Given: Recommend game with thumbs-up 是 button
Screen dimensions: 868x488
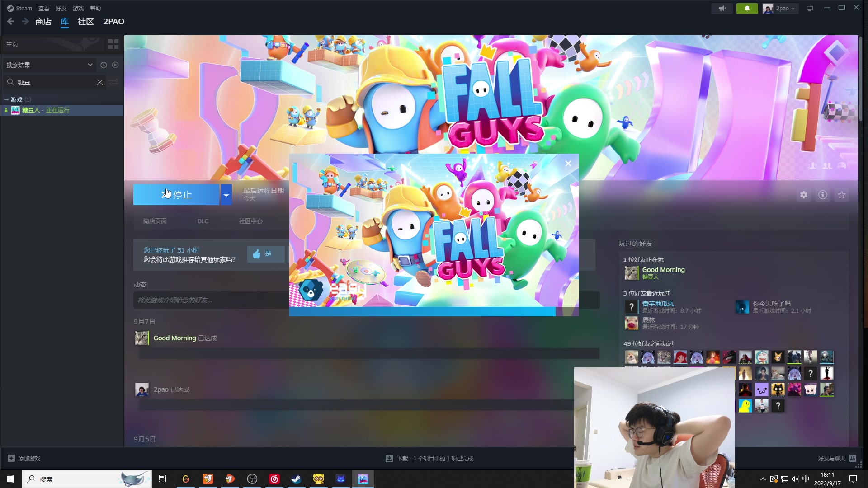Looking at the screenshot, I should 266,254.
